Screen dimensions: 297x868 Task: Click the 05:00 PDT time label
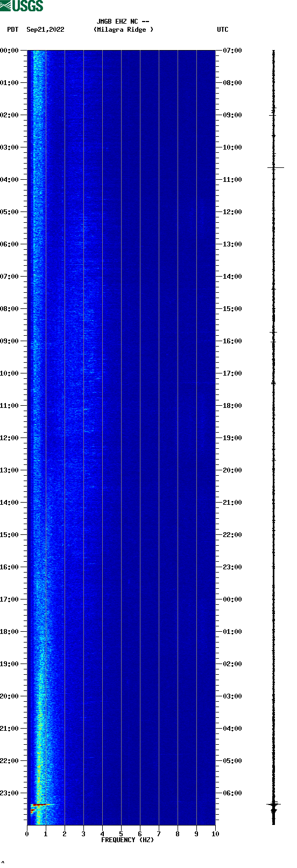(x=9, y=212)
